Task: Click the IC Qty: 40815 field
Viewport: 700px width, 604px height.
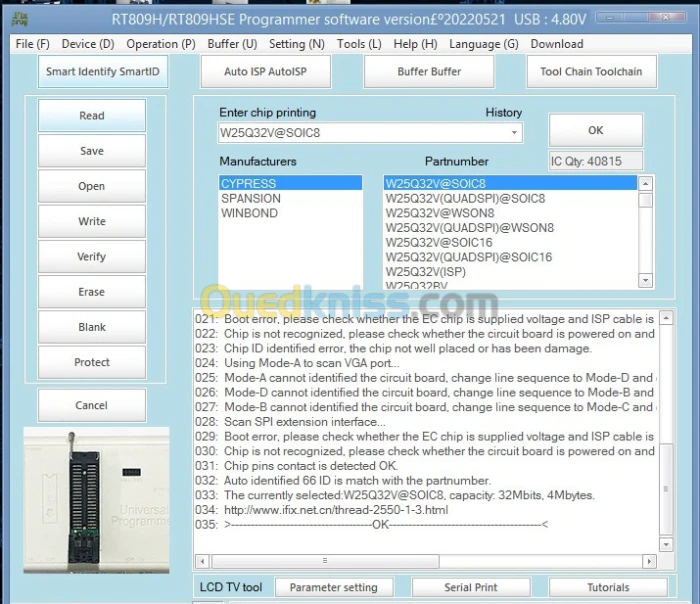Action: (x=596, y=161)
